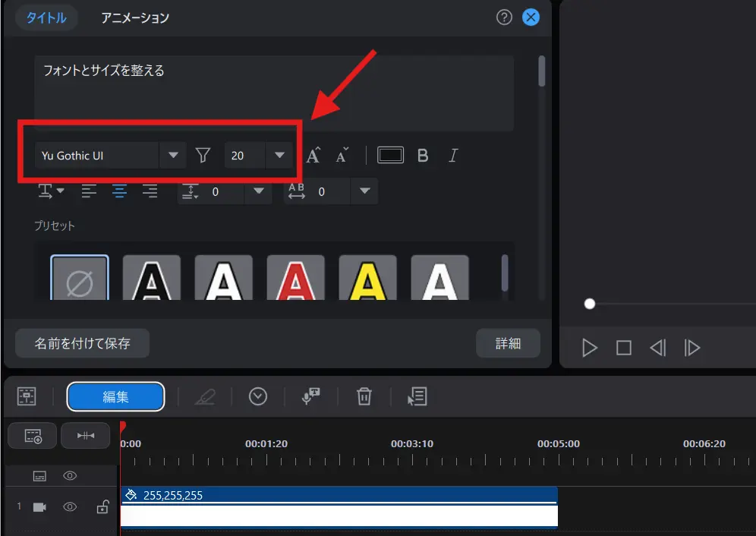The width and height of the screenshot is (756, 536).
Task: Step forward one frame
Action: click(x=692, y=348)
